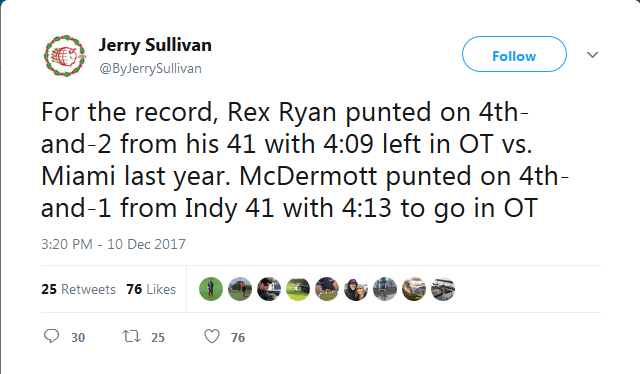Open the mountain landscape liker avatar

click(413, 289)
